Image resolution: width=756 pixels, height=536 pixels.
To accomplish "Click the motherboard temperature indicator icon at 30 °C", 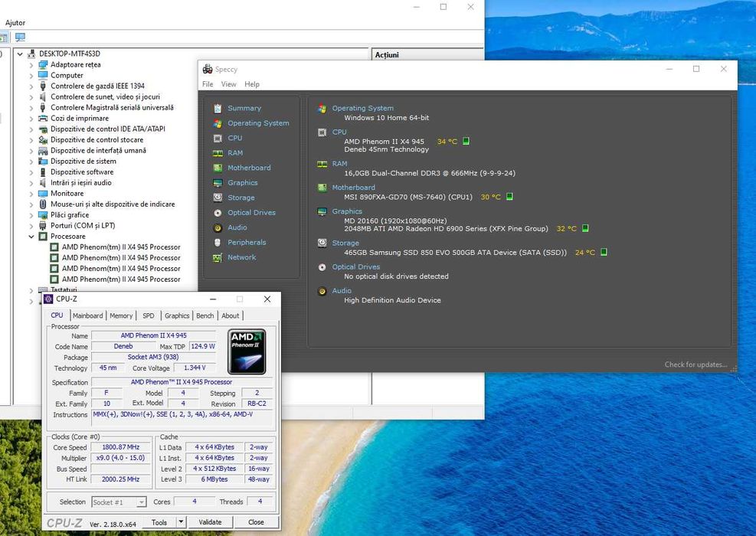I will pos(509,197).
